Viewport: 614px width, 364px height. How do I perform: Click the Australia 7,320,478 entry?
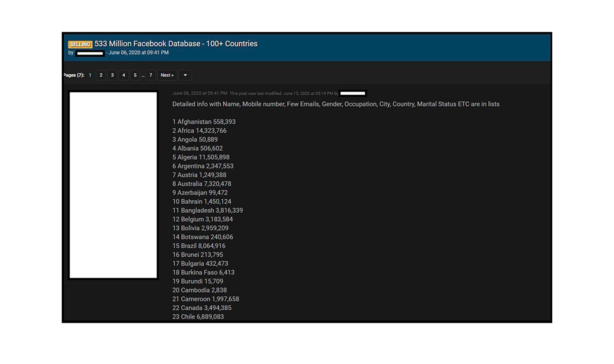201,184
